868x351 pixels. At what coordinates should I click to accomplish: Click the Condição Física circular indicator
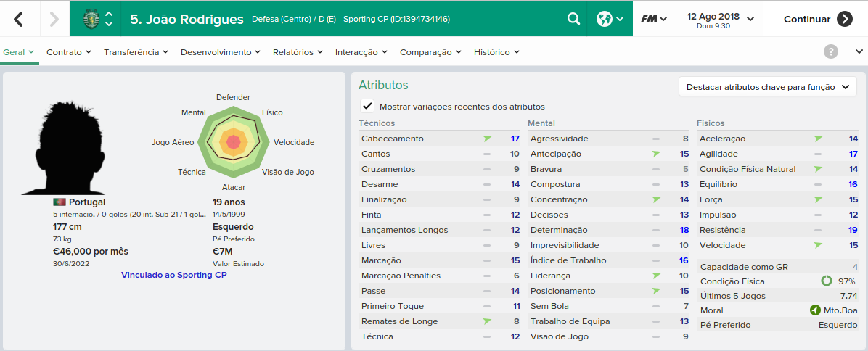click(827, 281)
